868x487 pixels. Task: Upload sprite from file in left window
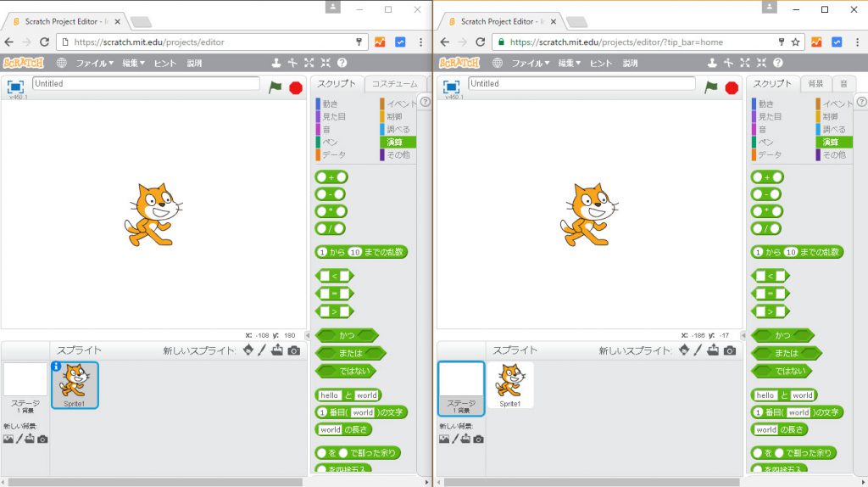point(277,350)
